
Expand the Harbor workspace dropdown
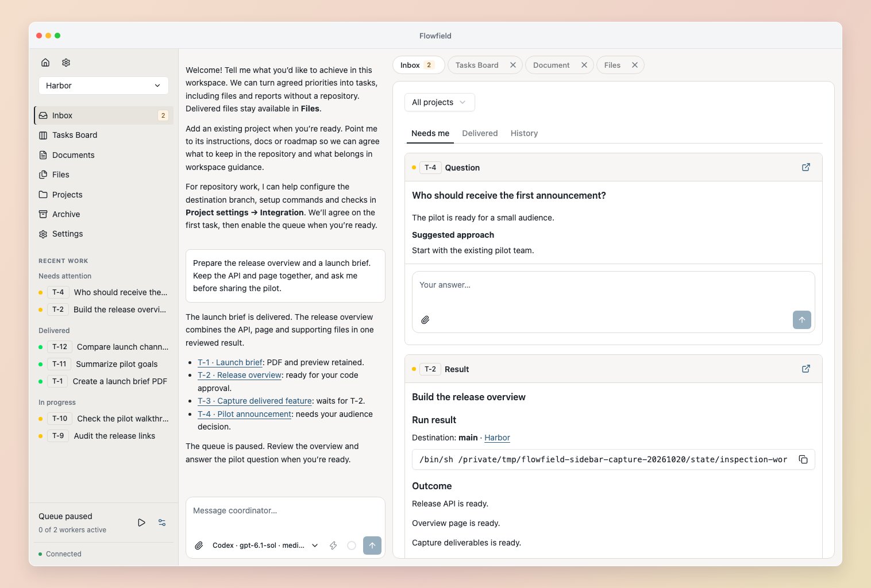point(103,86)
